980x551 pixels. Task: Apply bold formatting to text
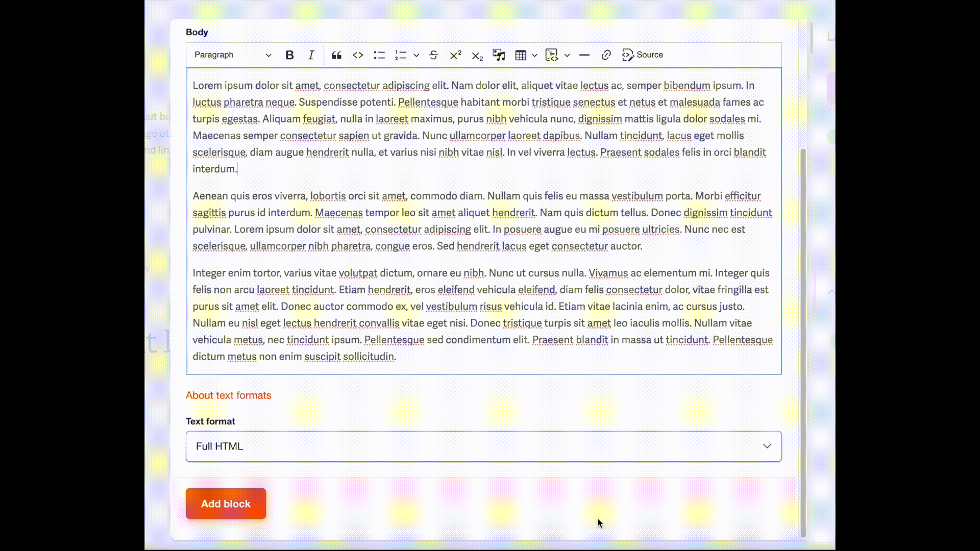(289, 55)
